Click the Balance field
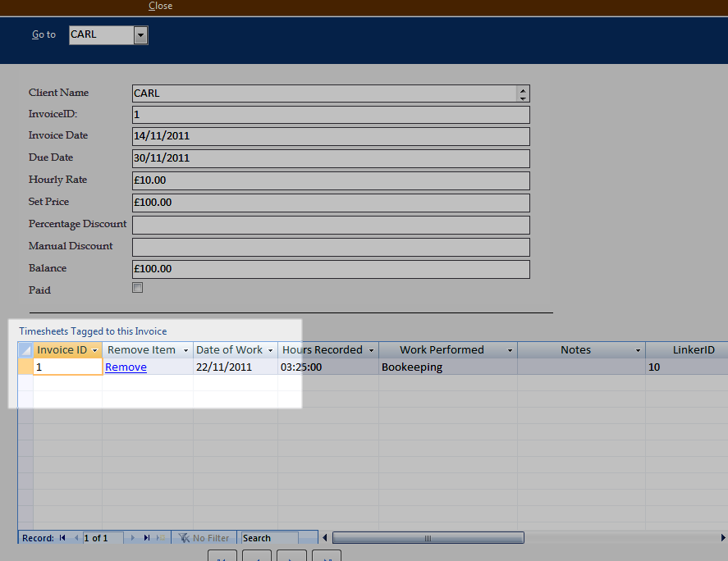Image resolution: width=728 pixels, height=561 pixels. [331, 269]
